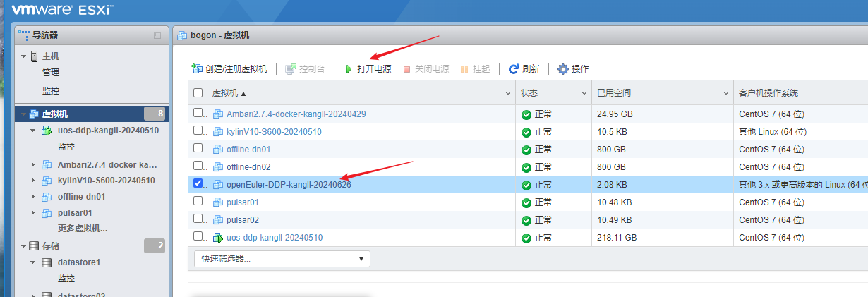Collapse the 主机 tree node in navigator
Viewport: 868px width, 297px height.
(23, 56)
